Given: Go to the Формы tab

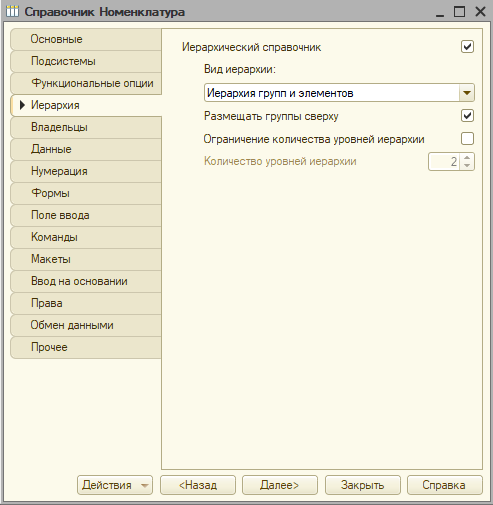Looking at the screenshot, I should 86,193.
